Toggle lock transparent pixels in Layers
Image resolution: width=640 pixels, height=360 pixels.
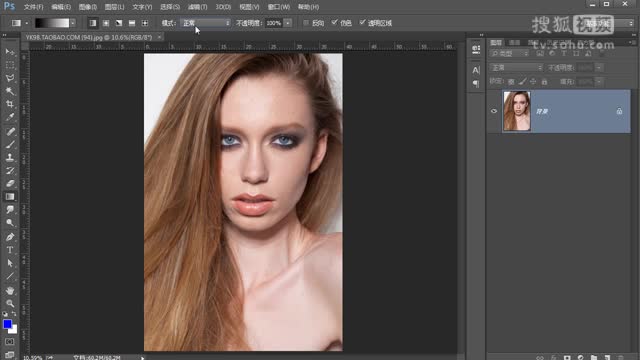click(x=511, y=82)
